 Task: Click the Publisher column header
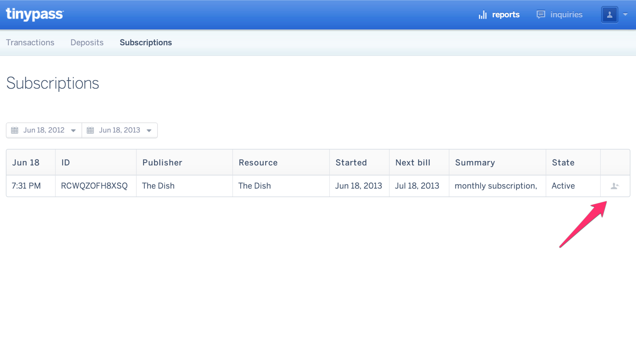tap(162, 162)
